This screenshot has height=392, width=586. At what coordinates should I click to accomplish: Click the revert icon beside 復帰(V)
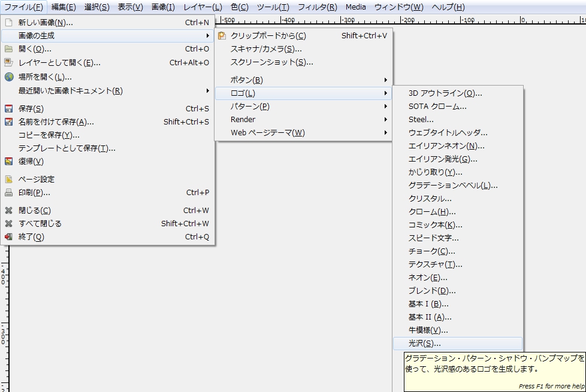(x=8, y=162)
